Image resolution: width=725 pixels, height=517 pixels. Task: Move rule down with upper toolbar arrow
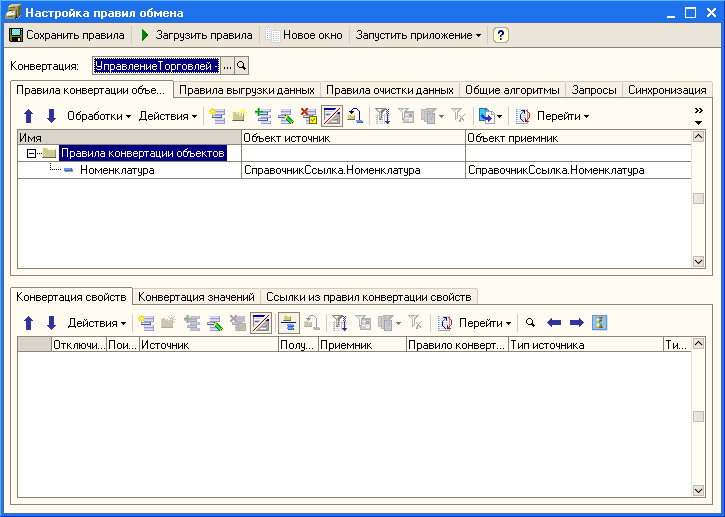click(x=52, y=116)
